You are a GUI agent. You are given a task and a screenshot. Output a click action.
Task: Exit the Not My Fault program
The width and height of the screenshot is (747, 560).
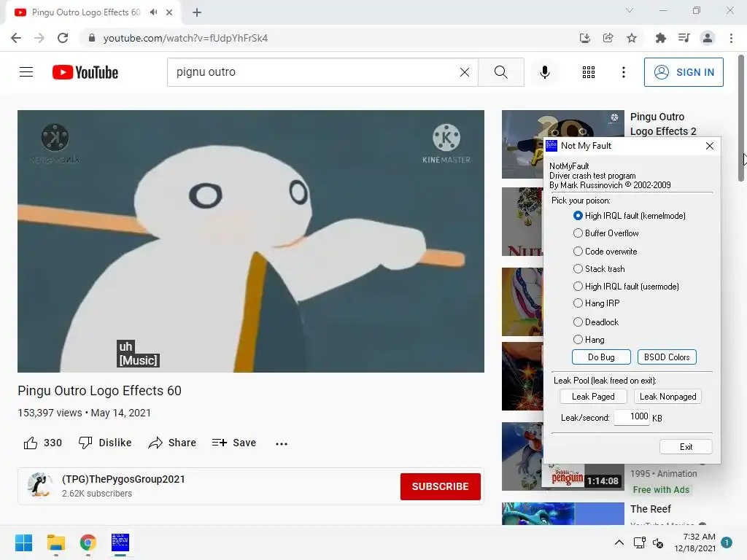686,447
